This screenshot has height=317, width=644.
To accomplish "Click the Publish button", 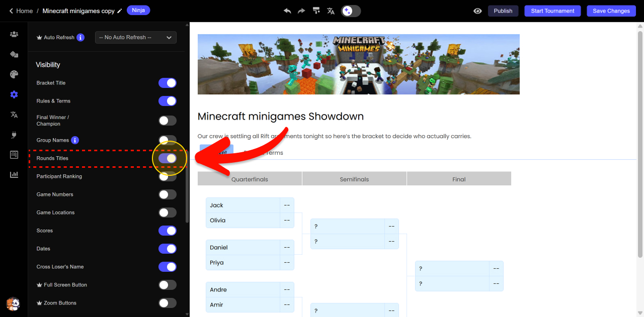I will click(x=503, y=11).
